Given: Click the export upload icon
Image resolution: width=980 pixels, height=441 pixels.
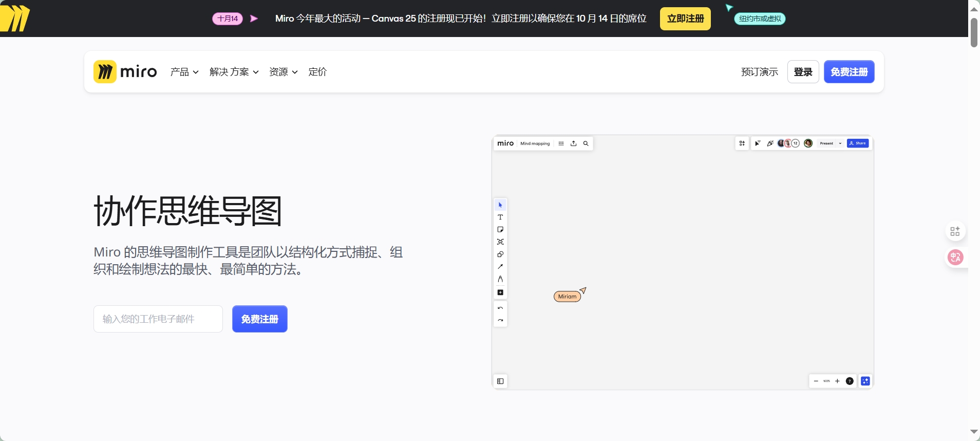Looking at the screenshot, I should point(574,144).
